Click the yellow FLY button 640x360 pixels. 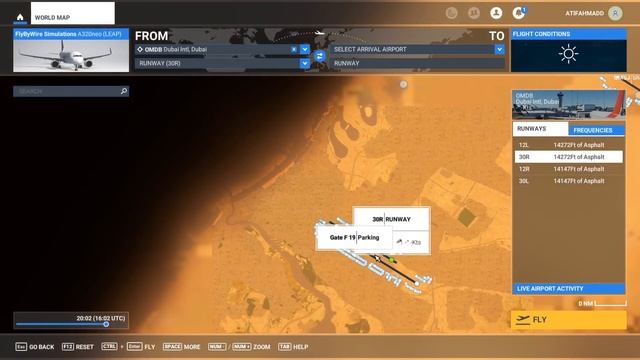pyautogui.click(x=569, y=320)
